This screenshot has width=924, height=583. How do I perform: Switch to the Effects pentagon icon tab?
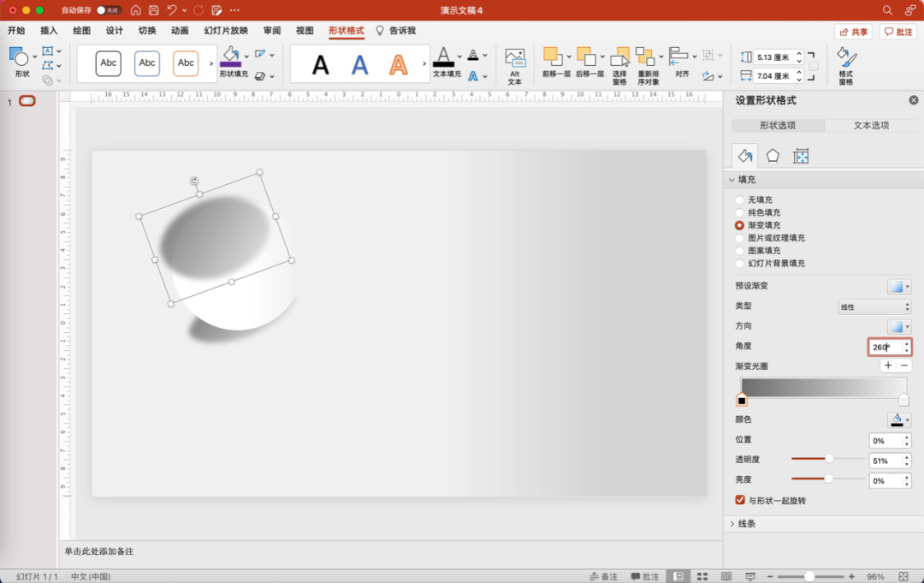tap(773, 156)
